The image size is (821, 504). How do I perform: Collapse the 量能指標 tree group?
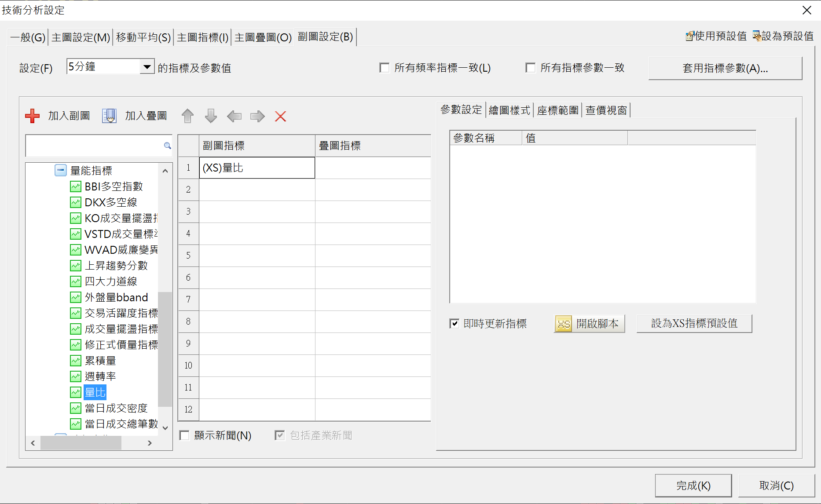coord(61,170)
